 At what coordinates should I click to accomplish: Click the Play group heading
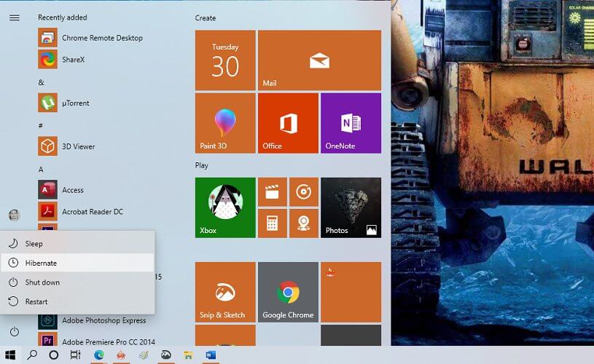click(202, 165)
